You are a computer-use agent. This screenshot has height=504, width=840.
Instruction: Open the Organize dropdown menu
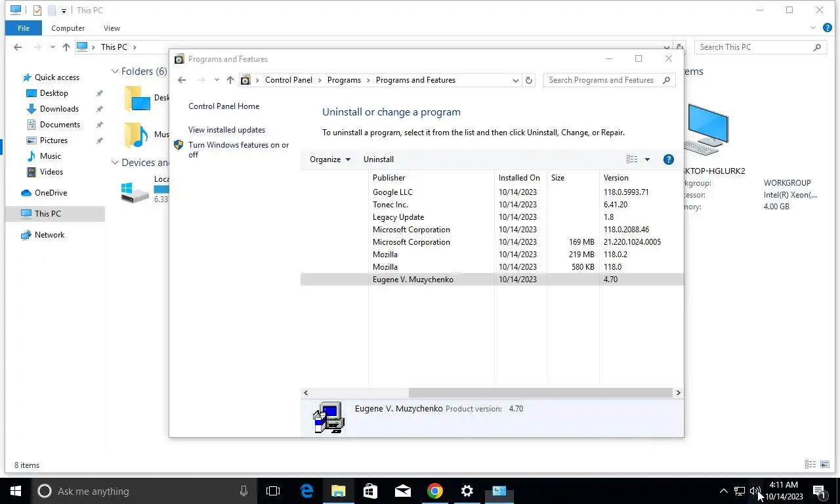tap(330, 159)
